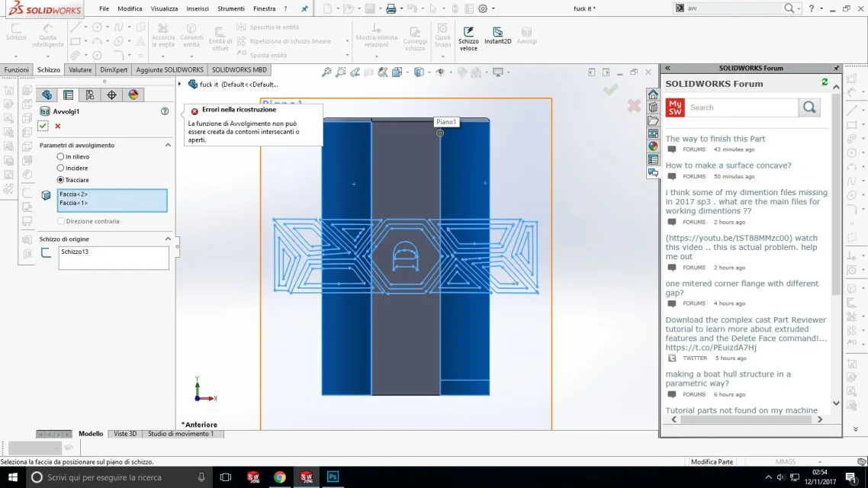Open 'The way to finish this Part' post

point(715,139)
